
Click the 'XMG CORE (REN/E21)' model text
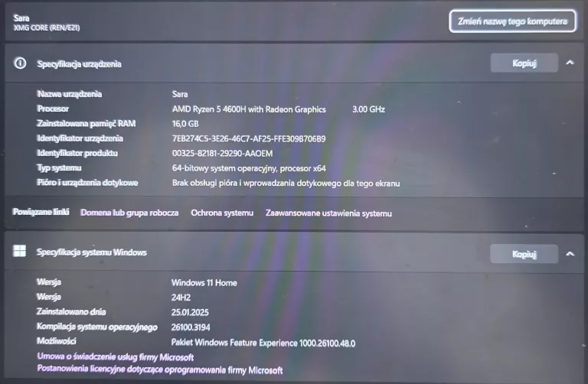coord(47,28)
